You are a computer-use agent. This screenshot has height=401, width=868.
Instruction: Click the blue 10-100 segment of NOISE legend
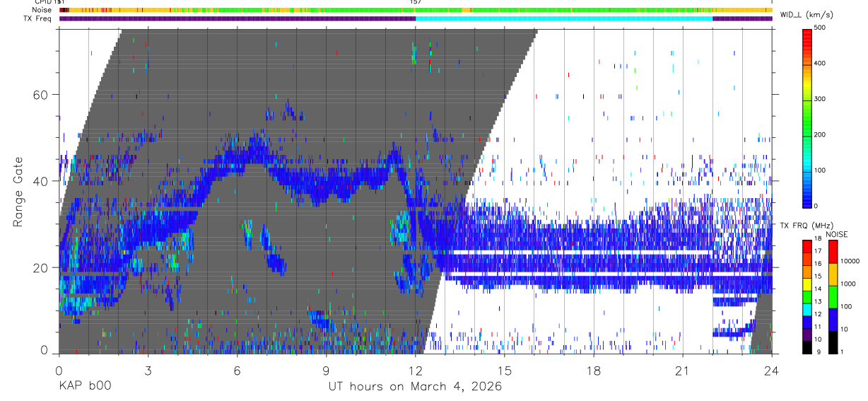tap(833, 320)
